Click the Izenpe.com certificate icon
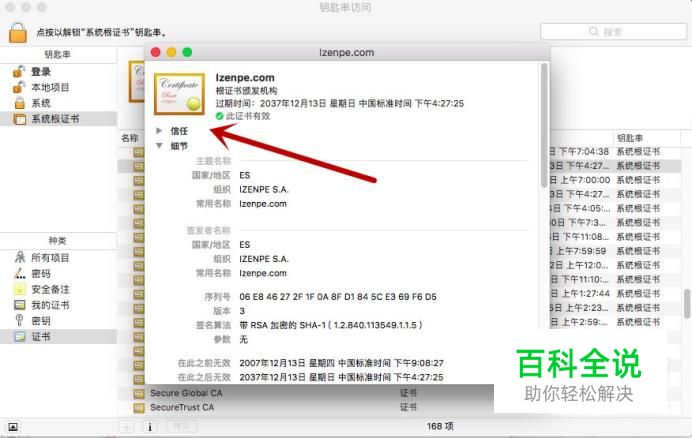This screenshot has height=438, width=692. tap(179, 94)
